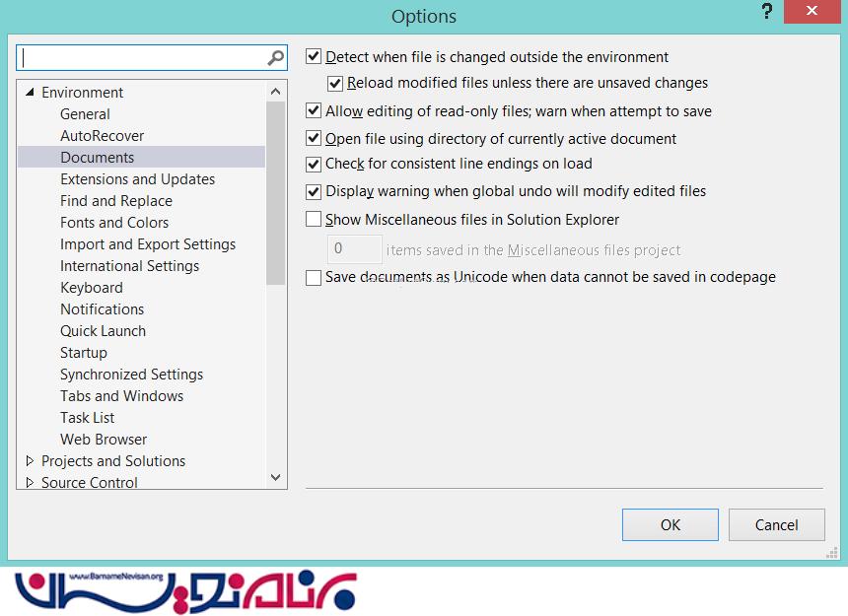Select Tabs and Windows option page

pos(121,396)
